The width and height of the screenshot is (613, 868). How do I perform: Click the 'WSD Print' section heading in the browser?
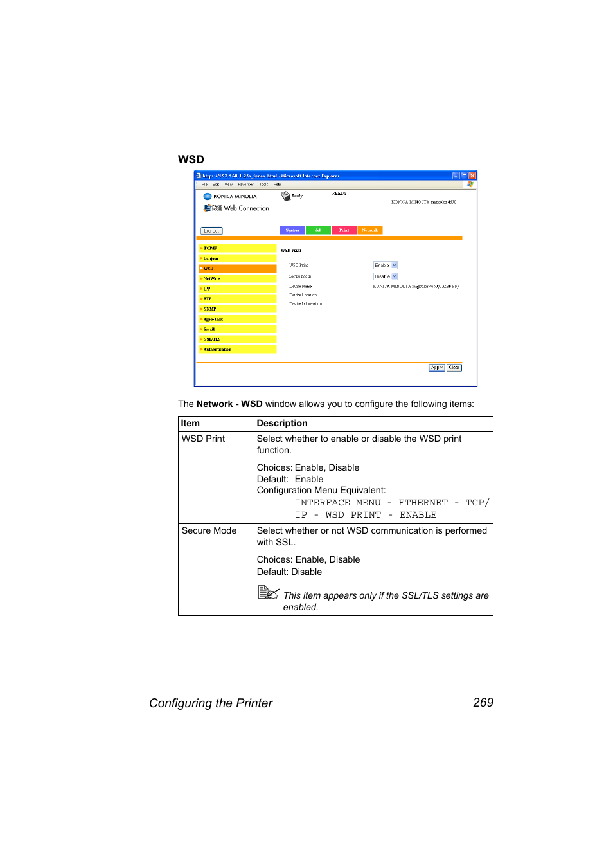tap(291, 251)
